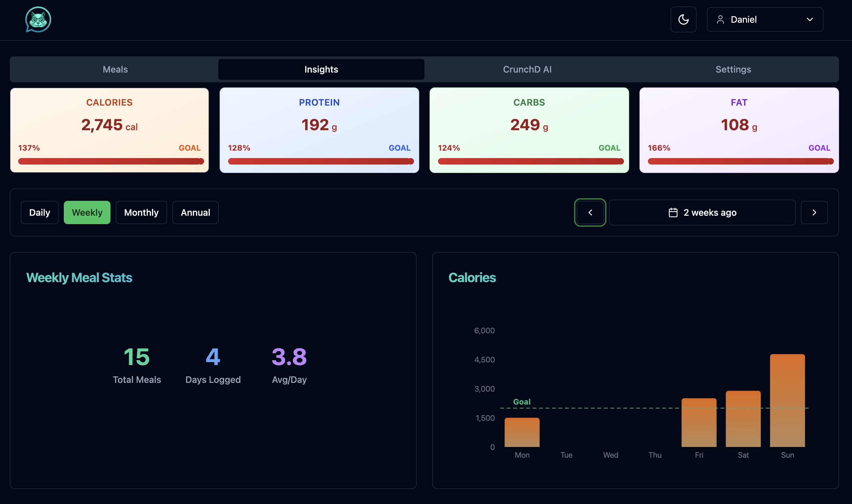The image size is (852, 504).
Task: Switch to Monthly view
Action: point(141,212)
